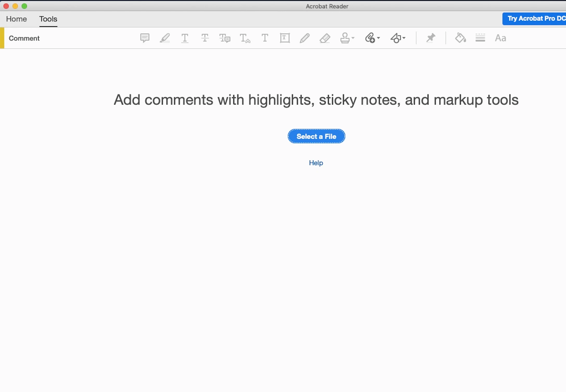566x392 pixels.
Task: Select the add note to replace text tool
Action: pyautogui.click(x=225, y=38)
